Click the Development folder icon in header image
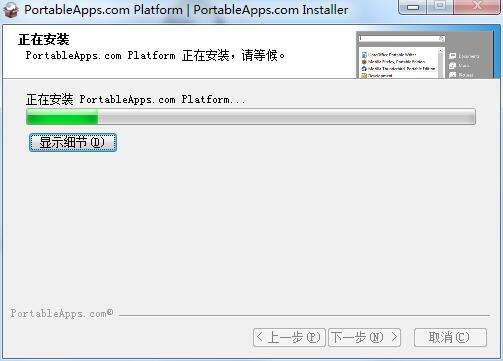This screenshot has height=361, width=503. [364, 76]
